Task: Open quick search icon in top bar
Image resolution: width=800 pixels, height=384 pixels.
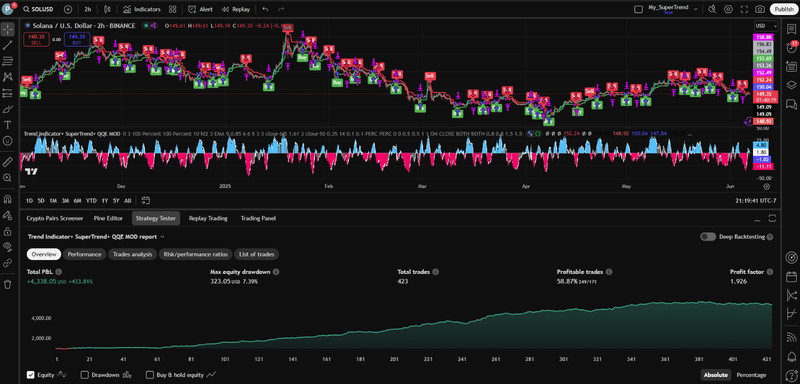Action: pyautogui.click(x=712, y=9)
